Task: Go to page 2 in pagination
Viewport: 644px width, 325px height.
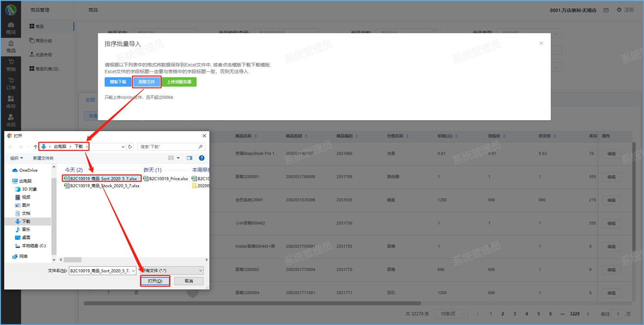Action: (503, 314)
